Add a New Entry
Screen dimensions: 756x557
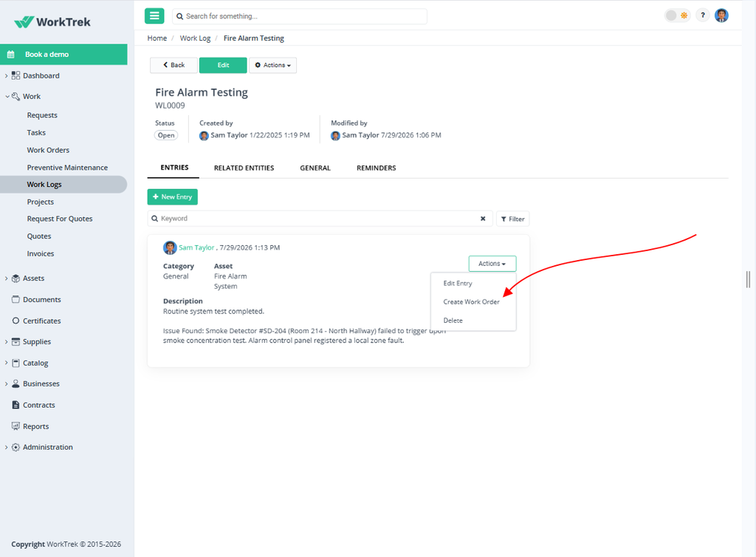(173, 197)
